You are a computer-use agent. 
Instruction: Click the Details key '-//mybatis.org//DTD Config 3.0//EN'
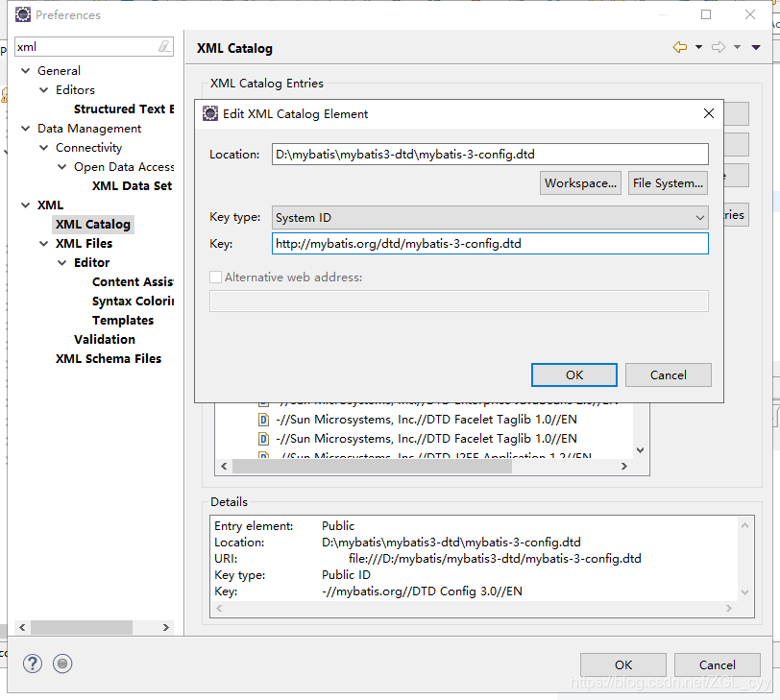coord(422,591)
